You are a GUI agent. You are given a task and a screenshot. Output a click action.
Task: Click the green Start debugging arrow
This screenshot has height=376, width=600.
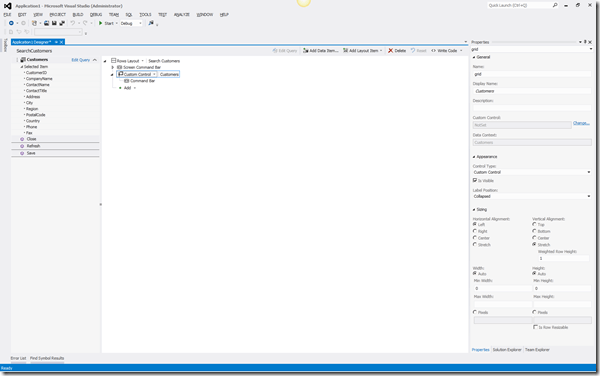(101, 23)
